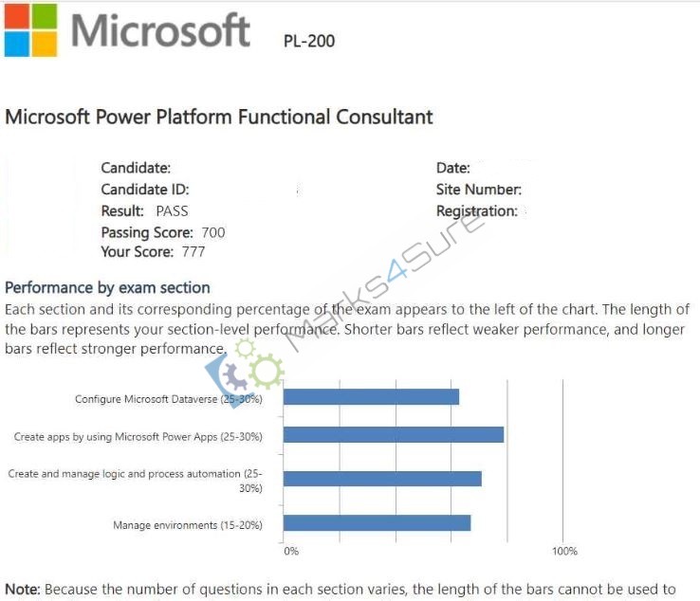The image size is (700, 601).
Task: Select the Manage environments bar
Action: point(378,523)
